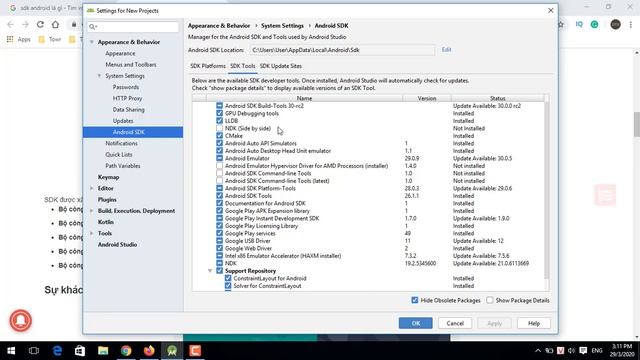
Task: Open the Keymap settings page
Action: (109, 177)
